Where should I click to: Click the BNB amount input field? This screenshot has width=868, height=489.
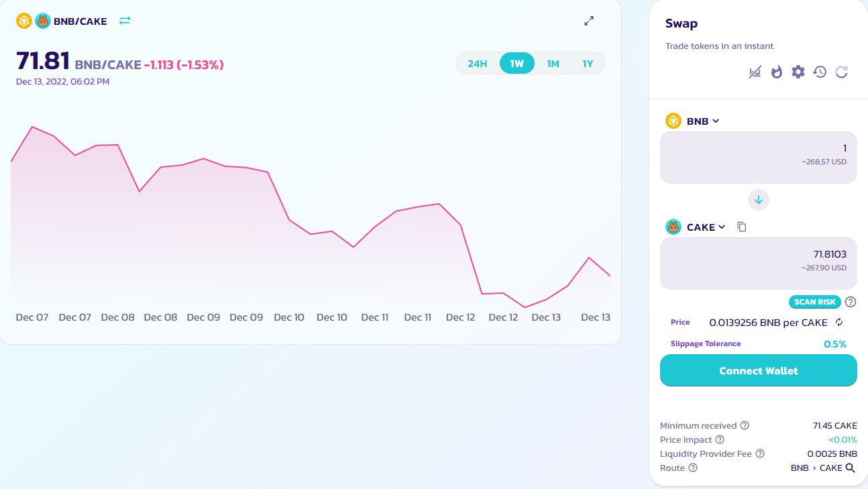pos(759,157)
